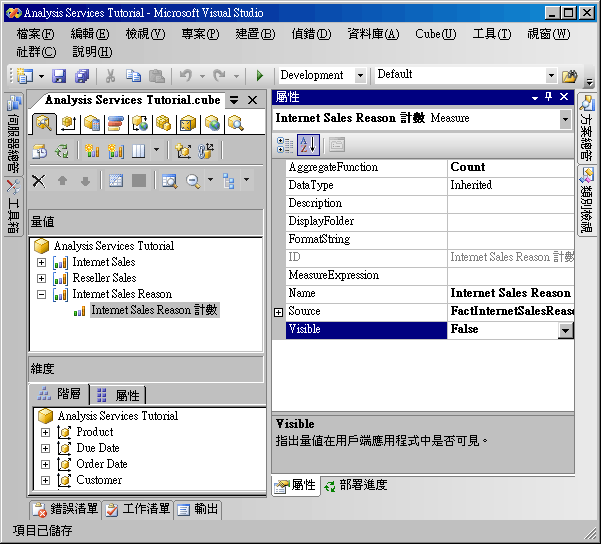Click the Undo arrow icon
The image size is (601, 544).
click(186, 76)
